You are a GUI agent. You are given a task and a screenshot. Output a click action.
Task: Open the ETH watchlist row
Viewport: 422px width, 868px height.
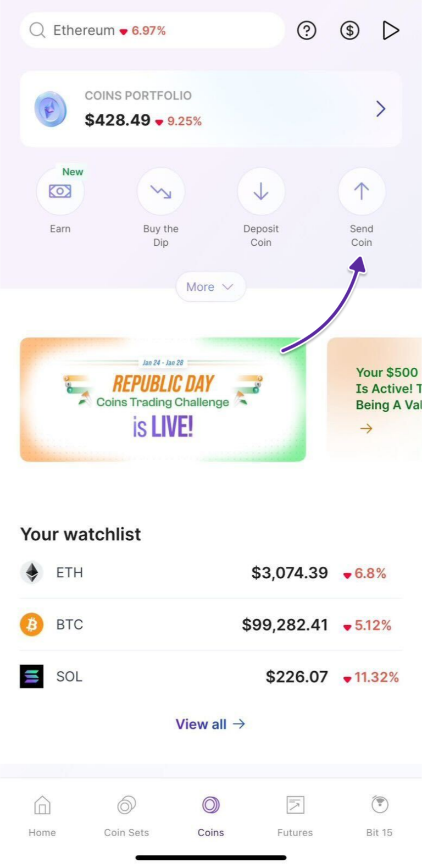[210, 573]
